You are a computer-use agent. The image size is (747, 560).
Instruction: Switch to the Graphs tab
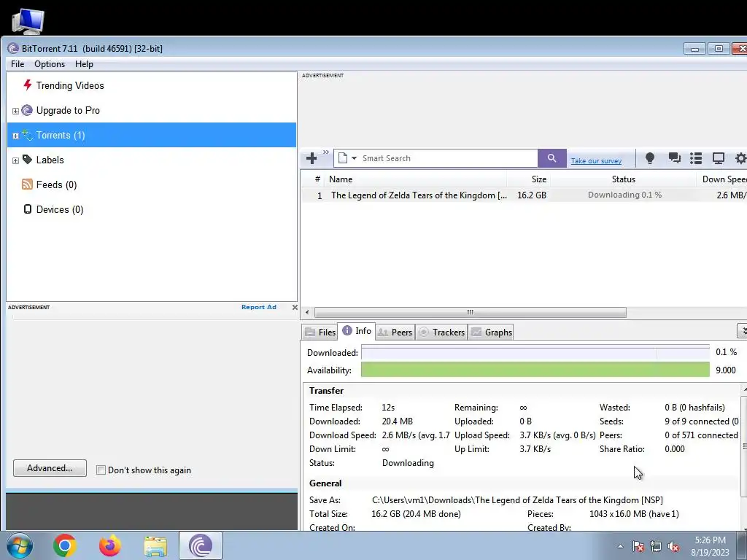pyautogui.click(x=492, y=332)
